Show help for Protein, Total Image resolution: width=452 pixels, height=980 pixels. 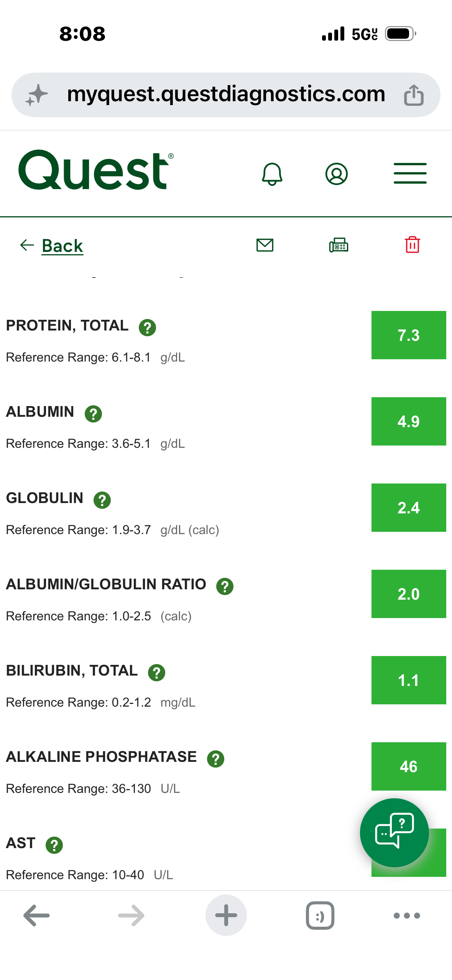coord(147,327)
